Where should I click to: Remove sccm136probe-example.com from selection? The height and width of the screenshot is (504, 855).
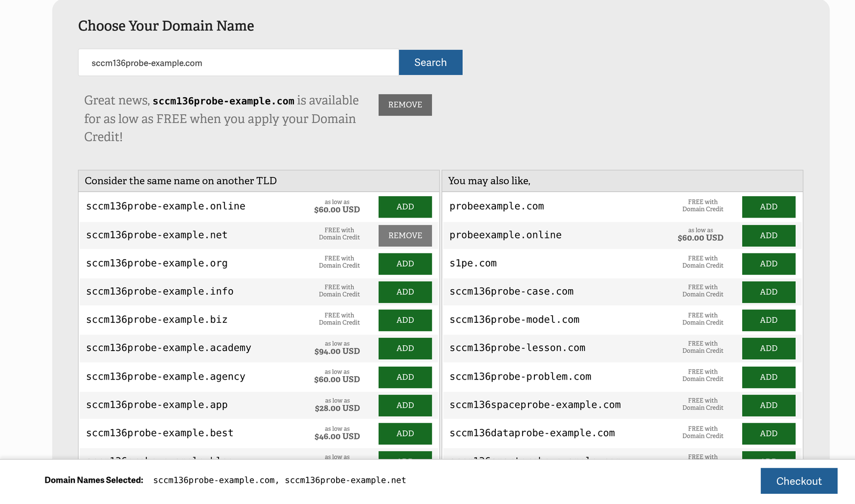point(405,105)
